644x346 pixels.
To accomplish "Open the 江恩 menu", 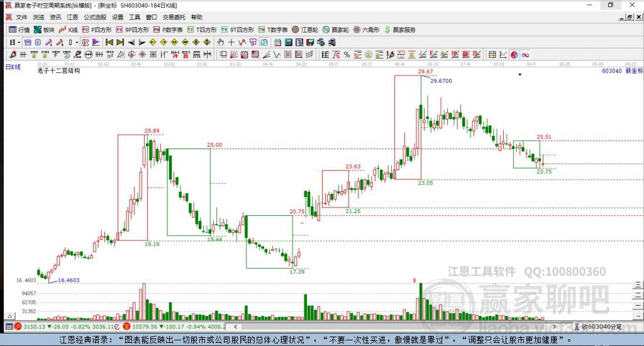I will 72,17.
